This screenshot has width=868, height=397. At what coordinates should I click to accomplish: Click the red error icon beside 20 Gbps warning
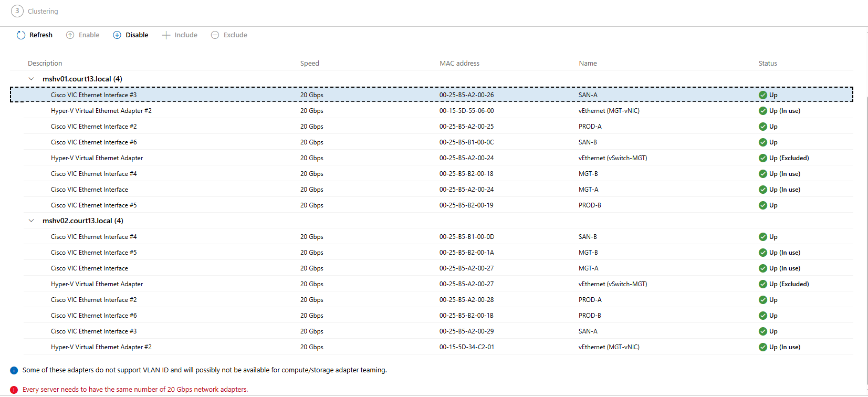coord(14,390)
